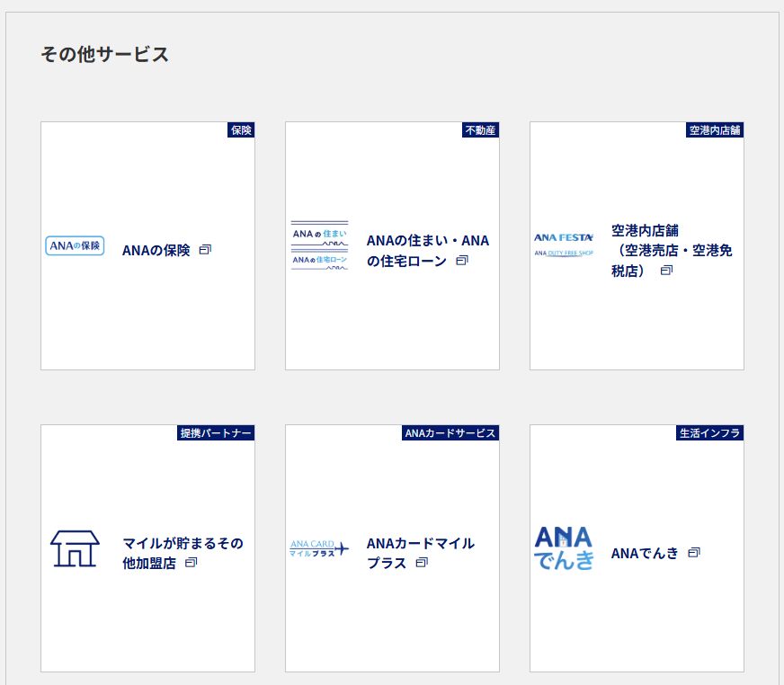
Task: Open the ANAの保険 text link
Action: 156,250
